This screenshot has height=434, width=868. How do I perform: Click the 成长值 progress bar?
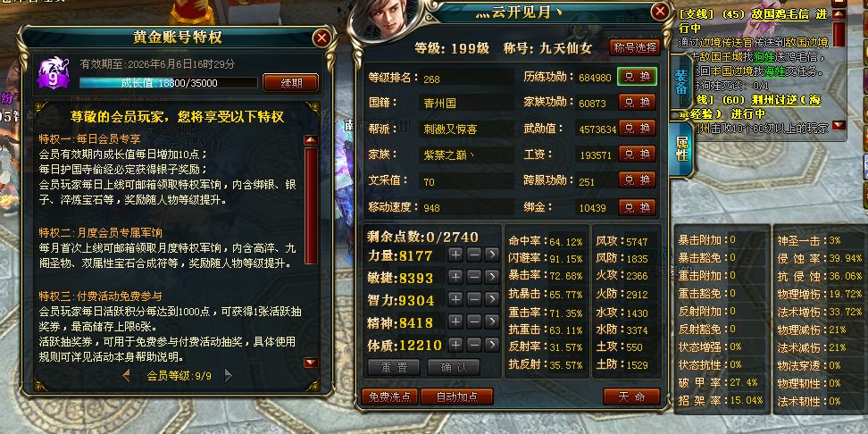coord(168,83)
